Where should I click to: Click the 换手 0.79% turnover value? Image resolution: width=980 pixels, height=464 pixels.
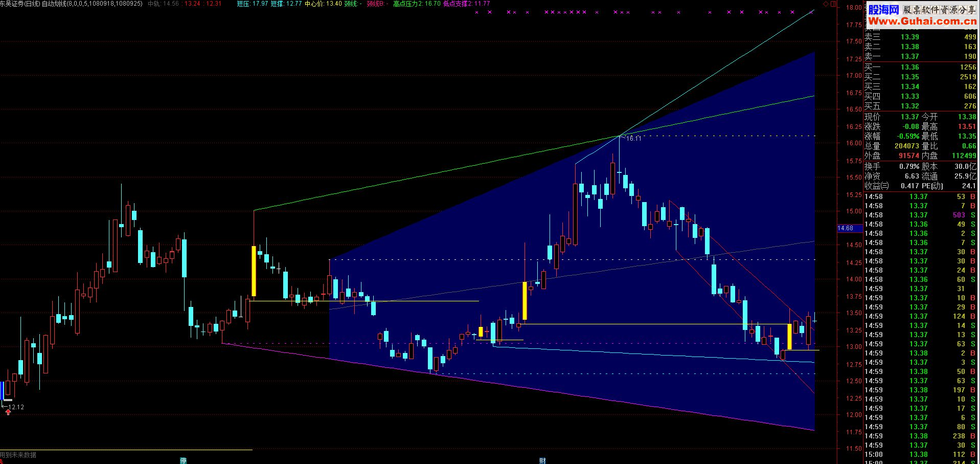click(x=909, y=166)
